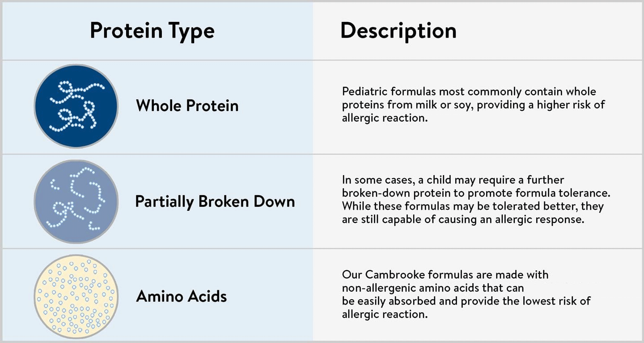Click the "Protein Type" column header
This screenshot has width=644, height=343.
pos(152,30)
